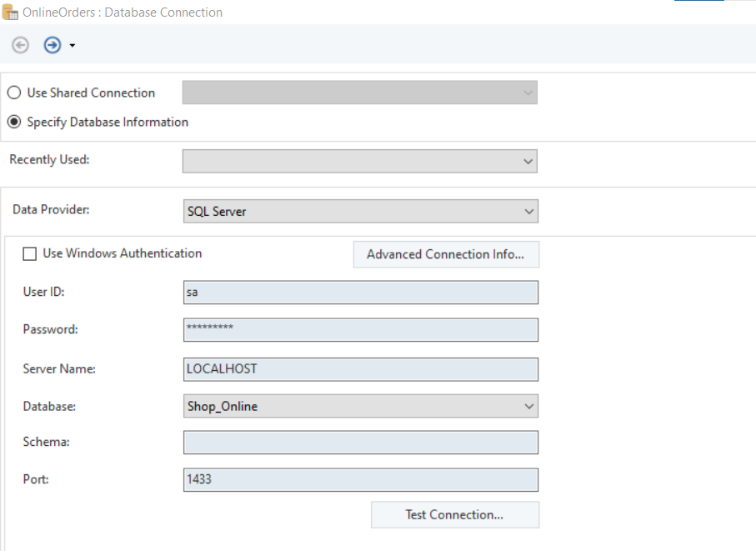Click the Port field showing 1433
756x551 pixels.
pos(360,479)
